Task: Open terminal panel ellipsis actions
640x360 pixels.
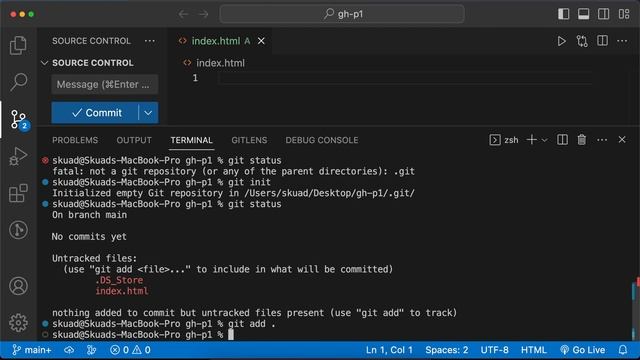Action: click(602, 140)
